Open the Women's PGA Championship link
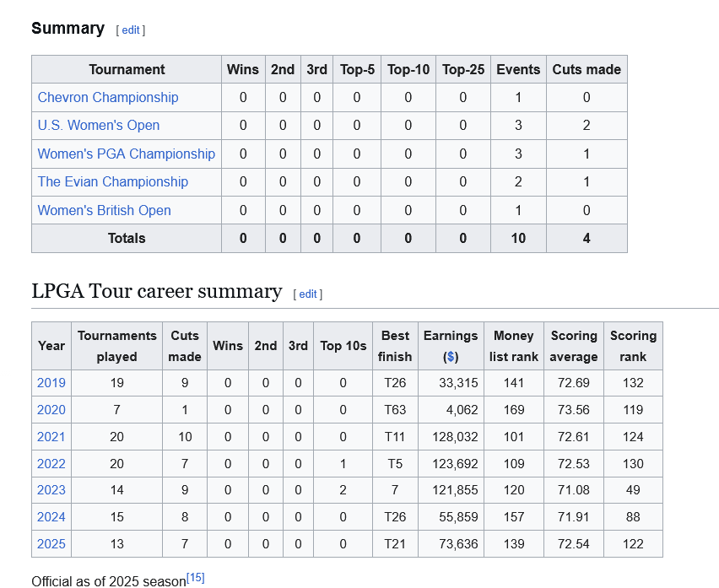Viewport: 719px width, 588px height. (x=126, y=154)
